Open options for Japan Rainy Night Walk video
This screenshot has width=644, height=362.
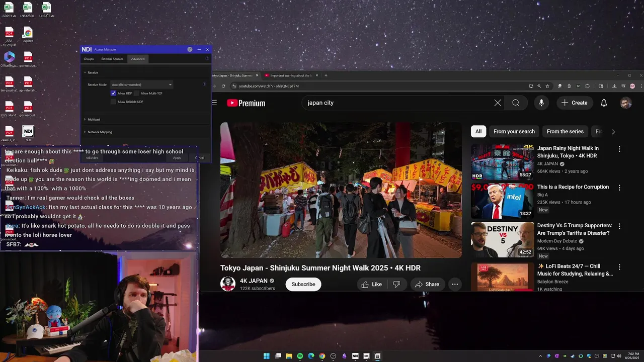click(x=619, y=149)
